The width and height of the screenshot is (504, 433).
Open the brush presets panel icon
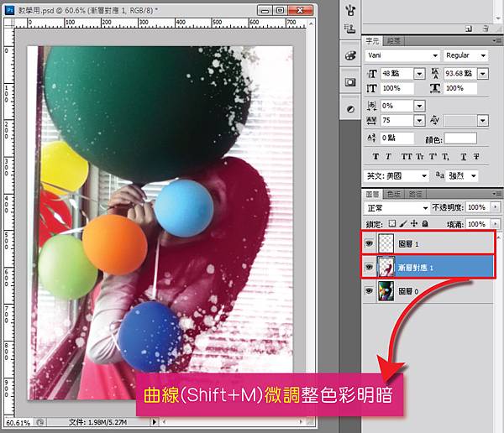[350, 9]
